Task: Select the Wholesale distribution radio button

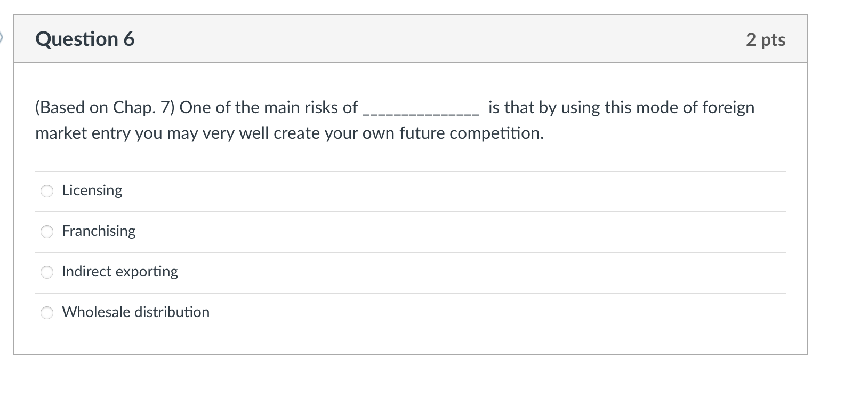Action: pyautogui.click(x=47, y=312)
